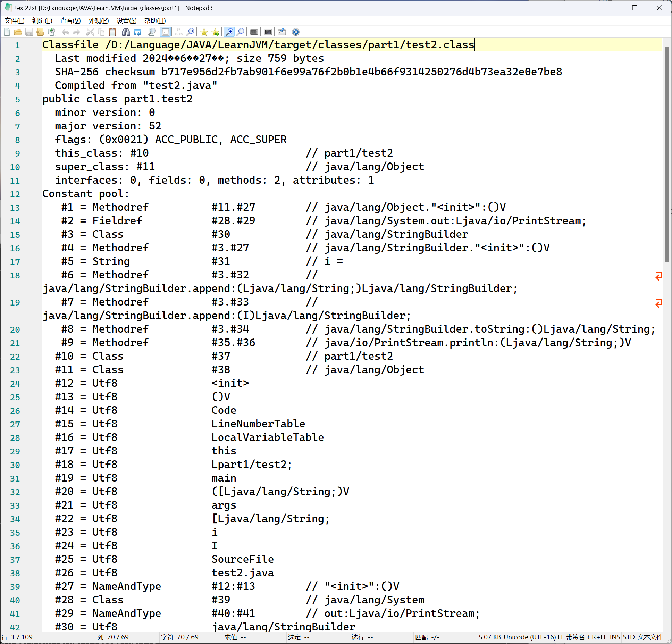Click the Zoom In magnifier icon

[229, 32]
